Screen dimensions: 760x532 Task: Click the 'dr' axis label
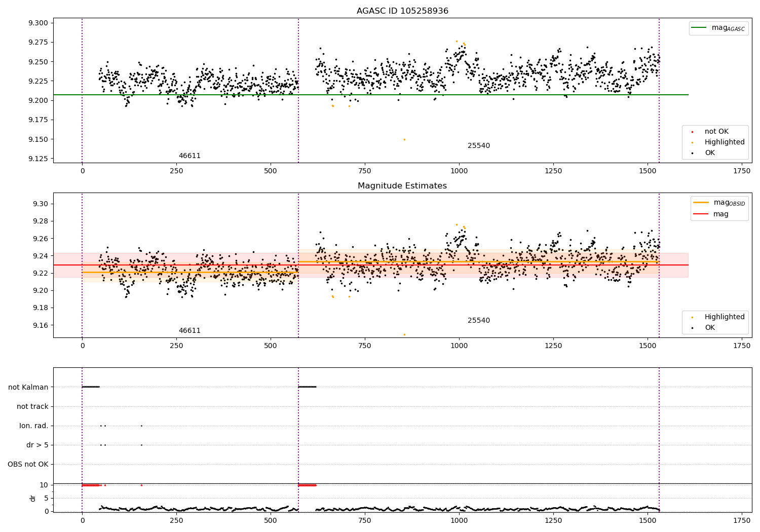[33, 498]
